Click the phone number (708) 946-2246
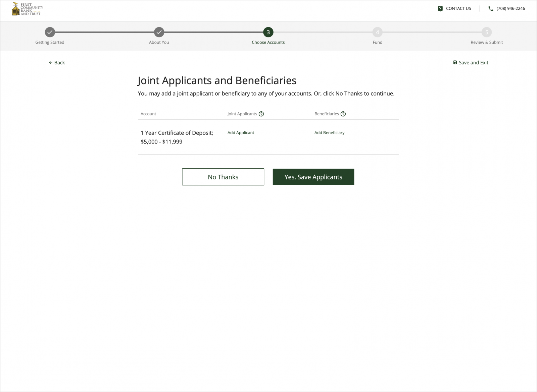 510,9
